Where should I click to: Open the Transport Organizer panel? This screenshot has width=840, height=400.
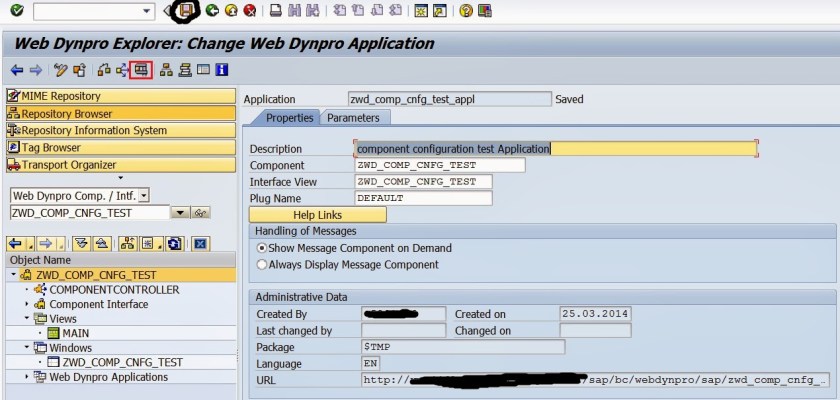click(x=69, y=165)
